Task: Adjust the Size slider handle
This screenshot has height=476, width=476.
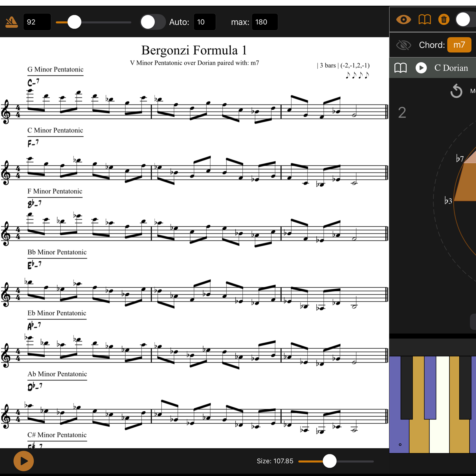Action: pyautogui.click(x=329, y=461)
